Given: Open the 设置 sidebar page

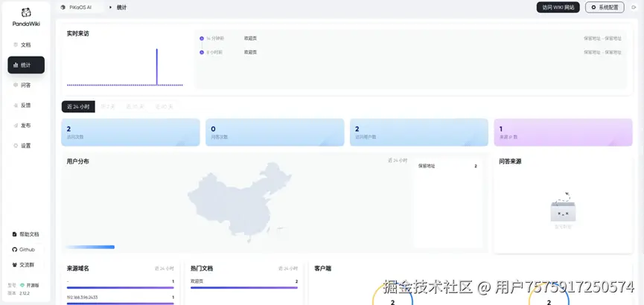Looking at the screenshot, I should [x=26, y=145].
